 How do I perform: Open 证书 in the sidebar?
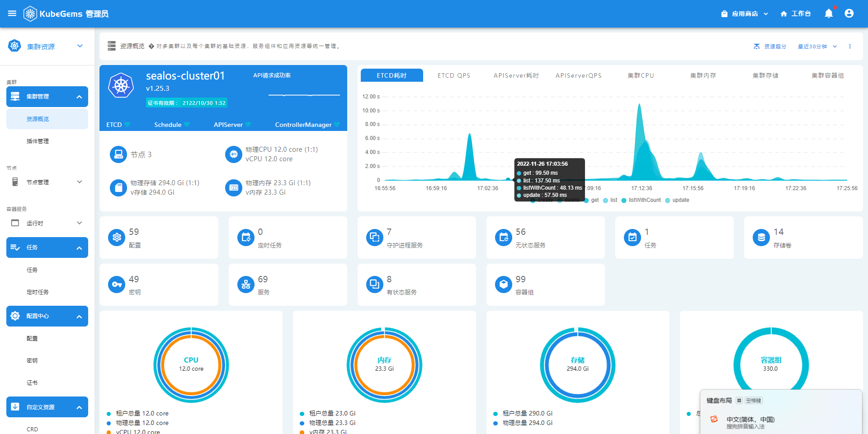click(47, 383)
